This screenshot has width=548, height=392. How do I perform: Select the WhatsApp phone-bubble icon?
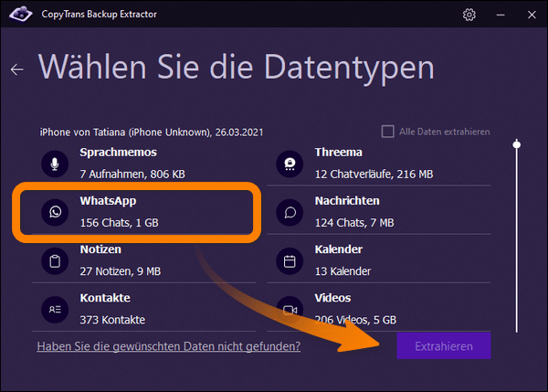[x=55, y=212]
